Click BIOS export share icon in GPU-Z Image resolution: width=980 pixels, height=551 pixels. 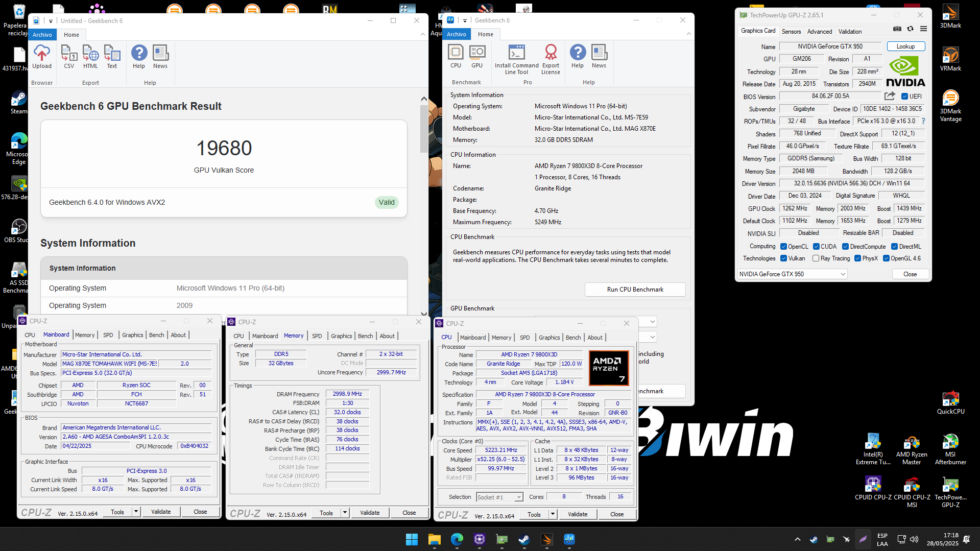point(890,96)
